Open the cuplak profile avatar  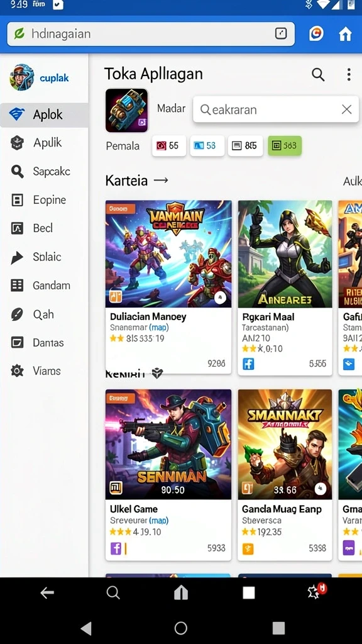click(22, 77)
